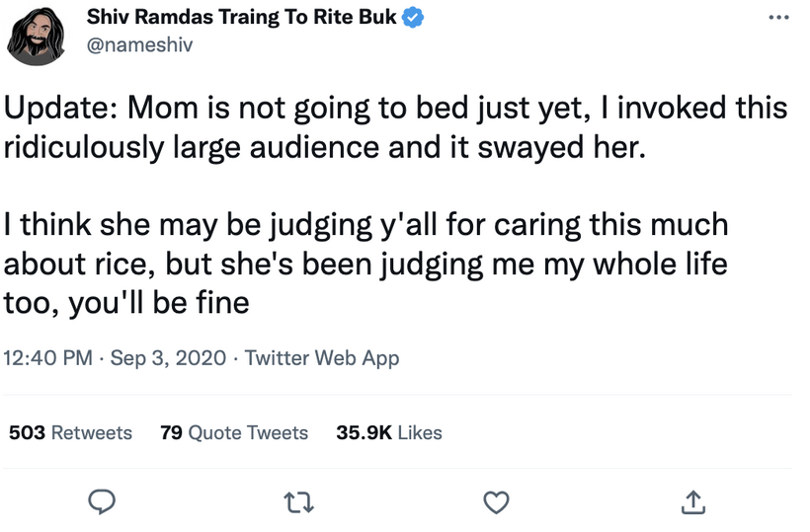Click the blue verified badge
Viewport: 810px width, 532px height.
click(413, 17)
